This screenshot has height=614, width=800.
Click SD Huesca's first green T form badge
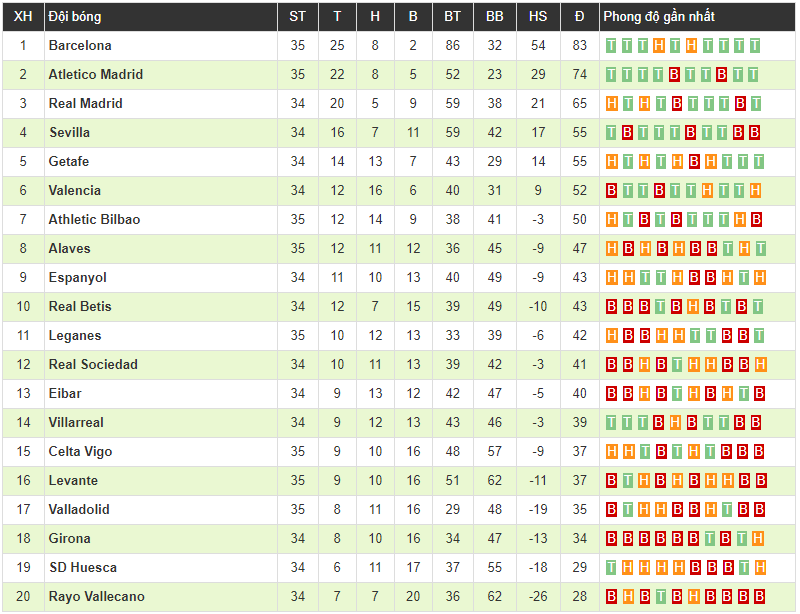click(x=611, y=568)
